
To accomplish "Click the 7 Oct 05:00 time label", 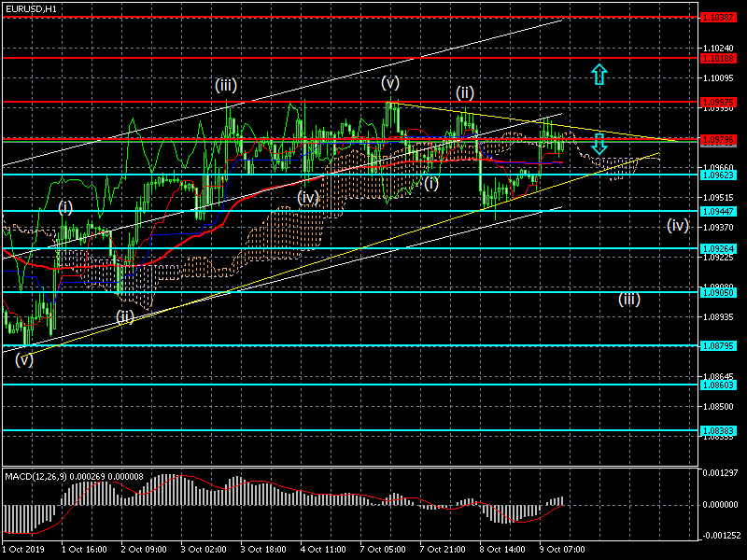I will point(383,549).
